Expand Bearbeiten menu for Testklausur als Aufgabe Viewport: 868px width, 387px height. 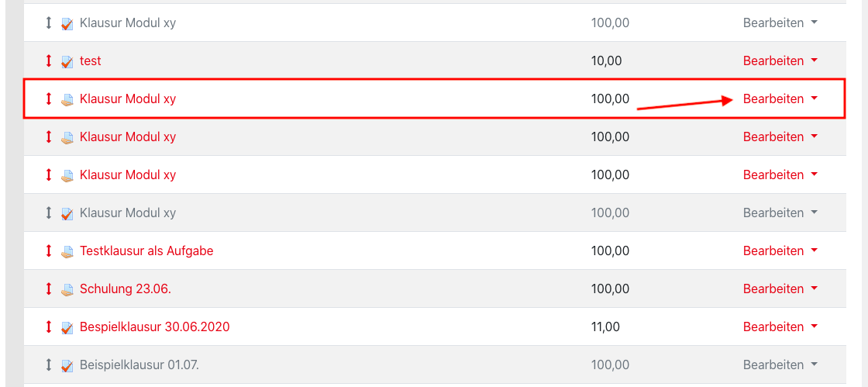pos(780,251)
